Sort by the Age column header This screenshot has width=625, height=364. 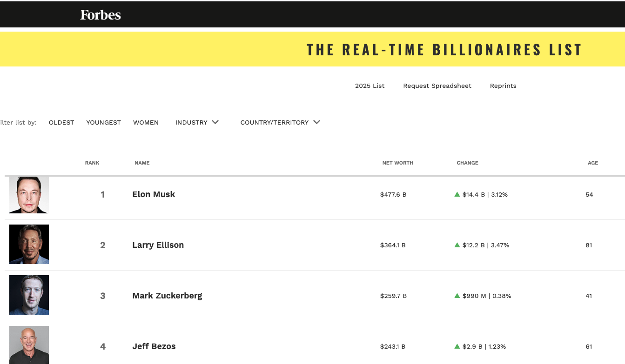[593, 163]
